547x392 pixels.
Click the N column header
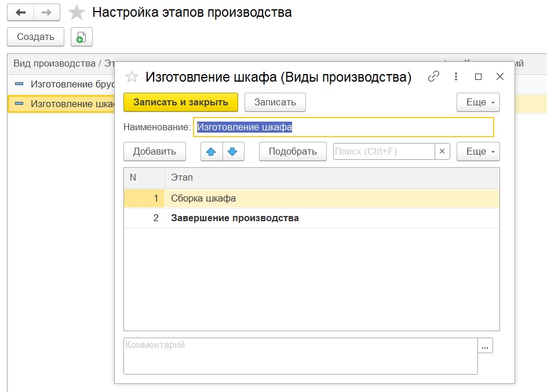tap(144, 178)
